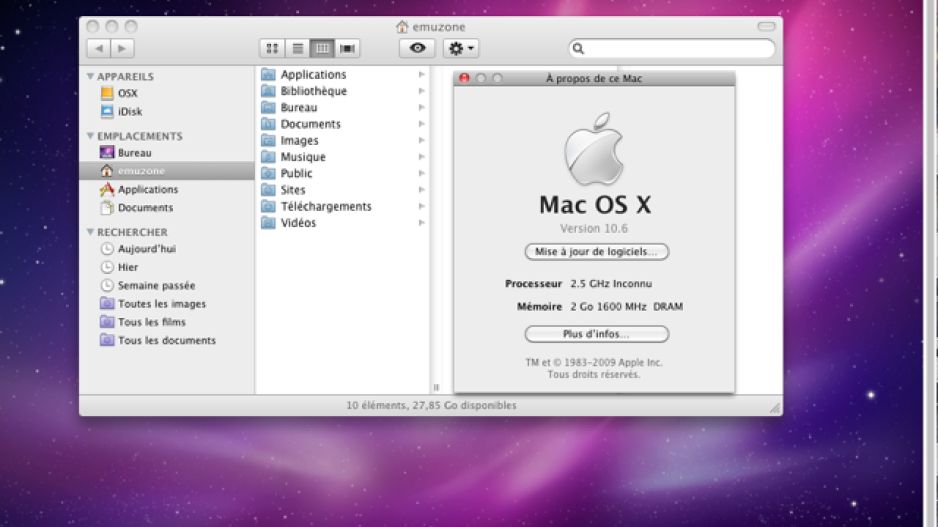Select the Sites folder
This screenshot has height=527, width=938.
[343, 190]
